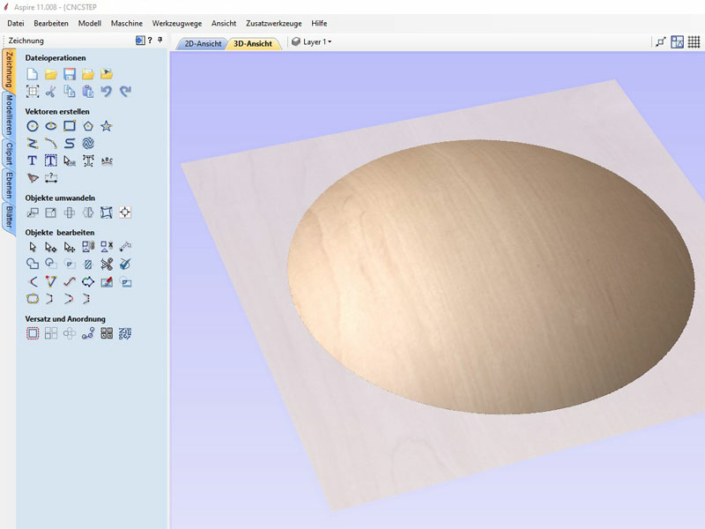
Task: Click the scissors Cut icon
Action: 50,92
